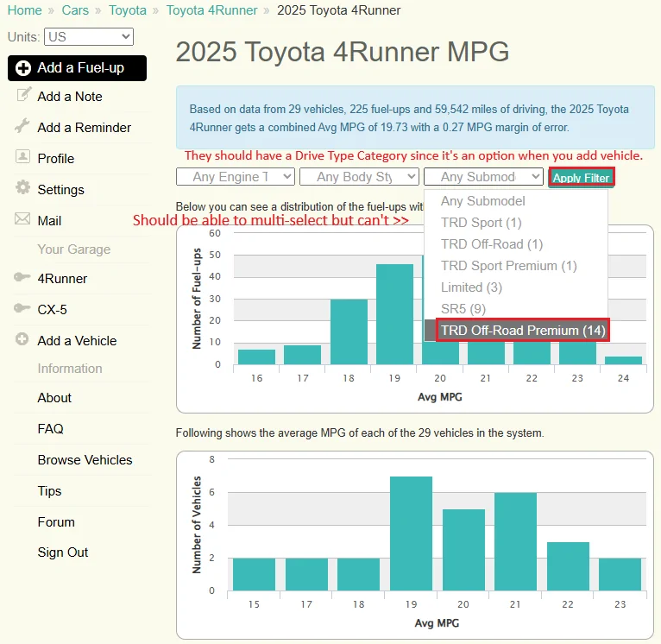Choose Any Submodel option in list
661x644 pixels.
(482, 201)
